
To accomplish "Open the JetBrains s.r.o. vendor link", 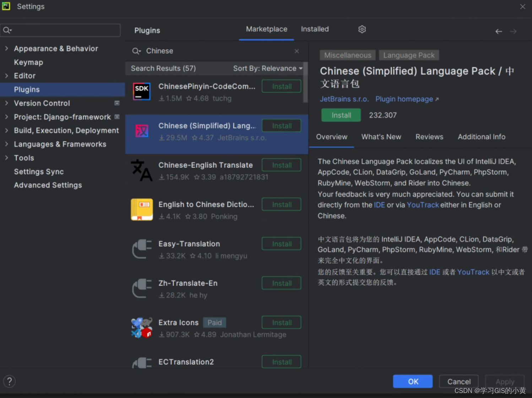I will point(344,99).
